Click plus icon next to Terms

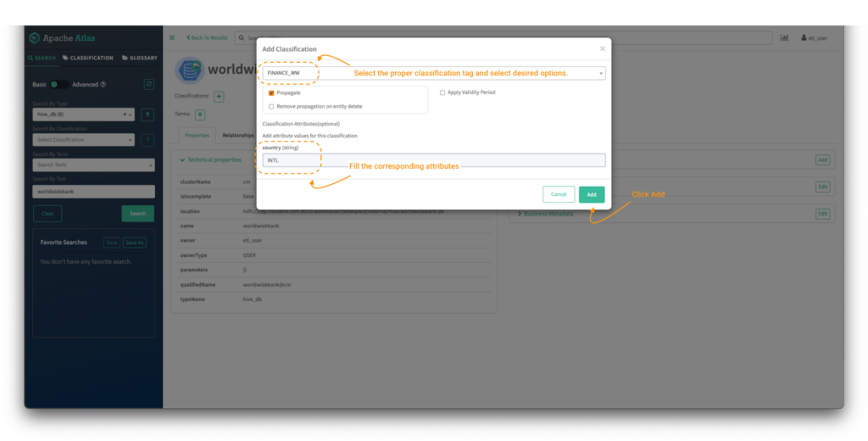click(x=200, y=114)
